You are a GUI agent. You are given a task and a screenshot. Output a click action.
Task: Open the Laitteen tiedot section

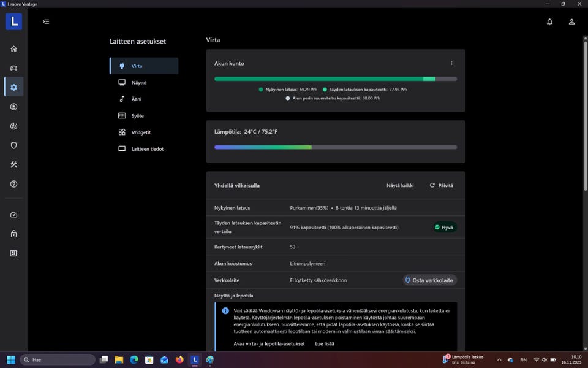pyautogui.click(x=147, y=149)
